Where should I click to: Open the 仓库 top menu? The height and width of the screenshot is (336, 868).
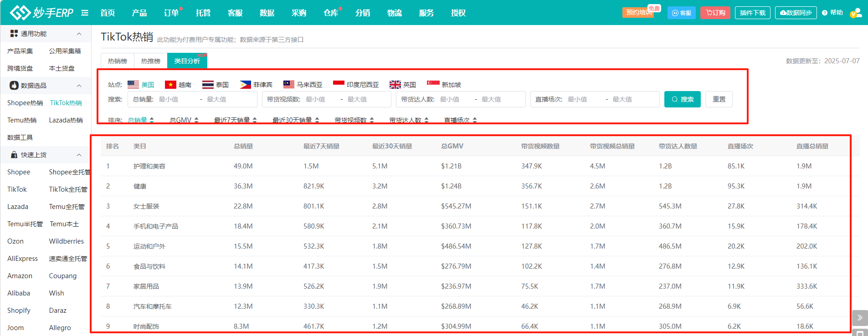tap(331, 13)
